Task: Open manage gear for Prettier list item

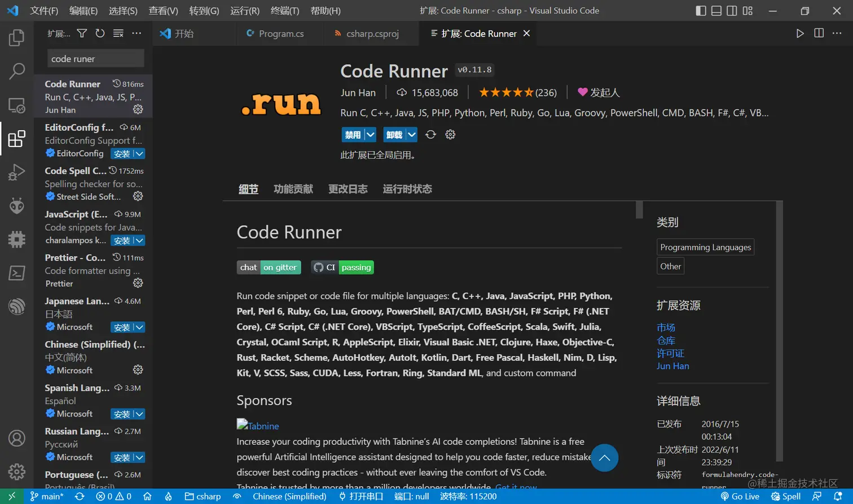Action: point(138,283)
